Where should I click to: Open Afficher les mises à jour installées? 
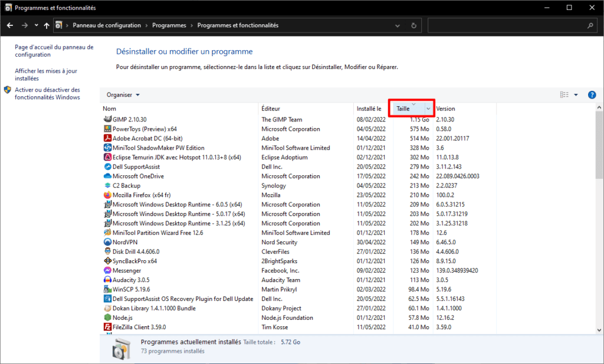point(46,74)
